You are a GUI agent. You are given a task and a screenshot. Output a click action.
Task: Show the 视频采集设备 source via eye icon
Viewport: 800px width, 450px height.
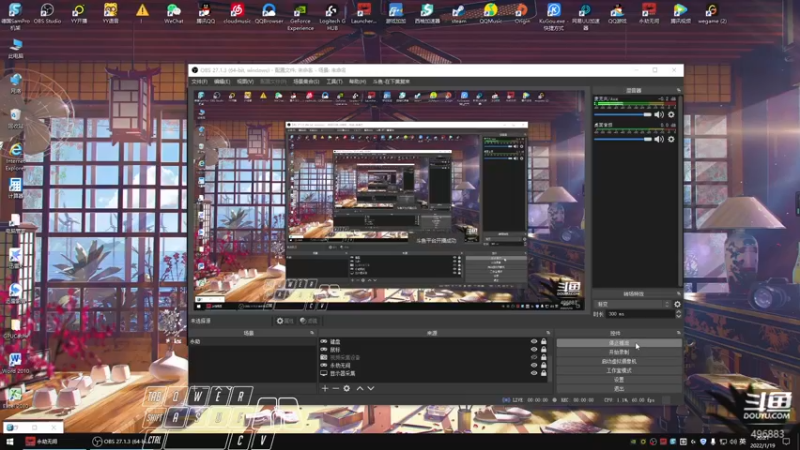click(x=534, y=357)
